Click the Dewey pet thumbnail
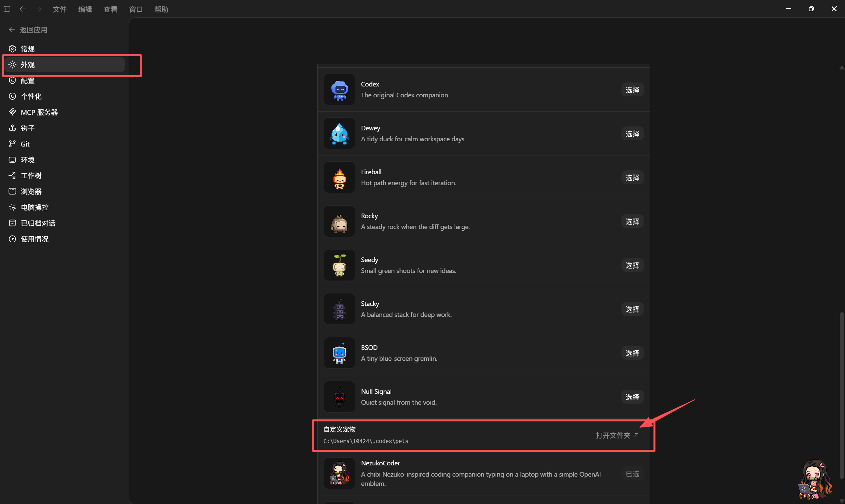The height and width of the screenshot is (504, 845). tap(339, 133)
